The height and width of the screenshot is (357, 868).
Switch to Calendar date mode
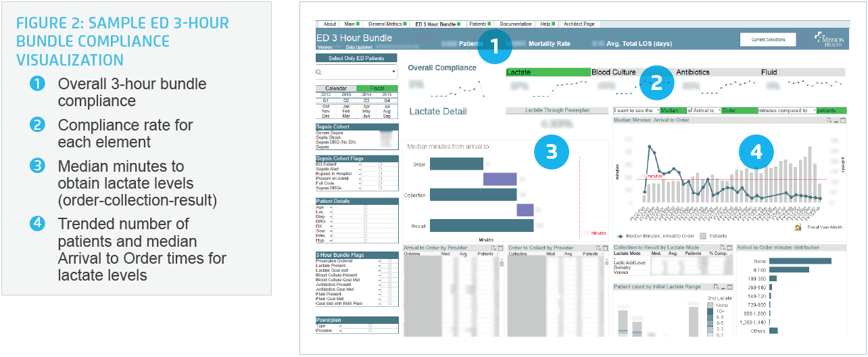tap(336, 88)
